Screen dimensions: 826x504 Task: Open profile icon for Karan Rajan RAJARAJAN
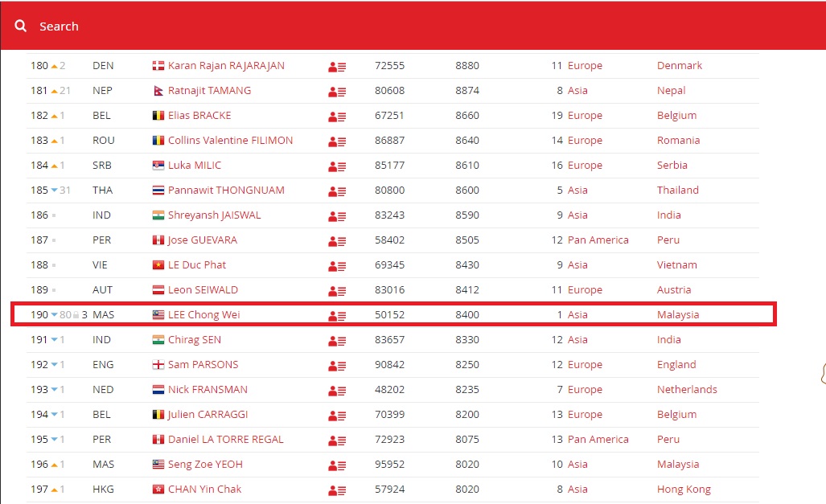coord(337,66)
